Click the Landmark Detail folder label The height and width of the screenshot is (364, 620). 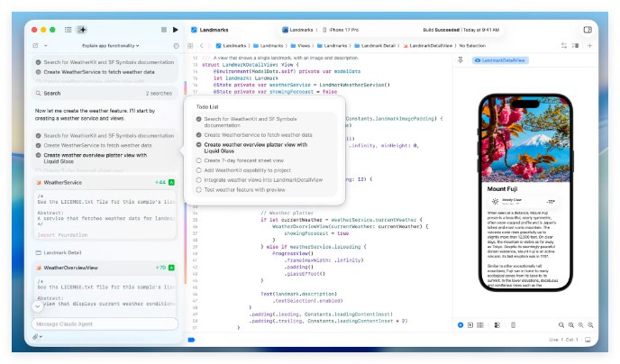tap(59, 252)
